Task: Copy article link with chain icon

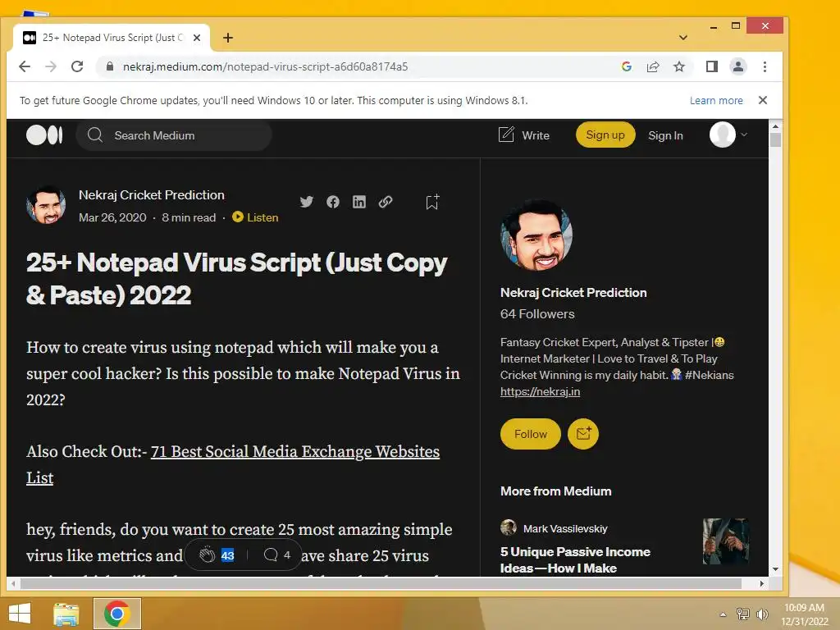Action: pos(386,202)
